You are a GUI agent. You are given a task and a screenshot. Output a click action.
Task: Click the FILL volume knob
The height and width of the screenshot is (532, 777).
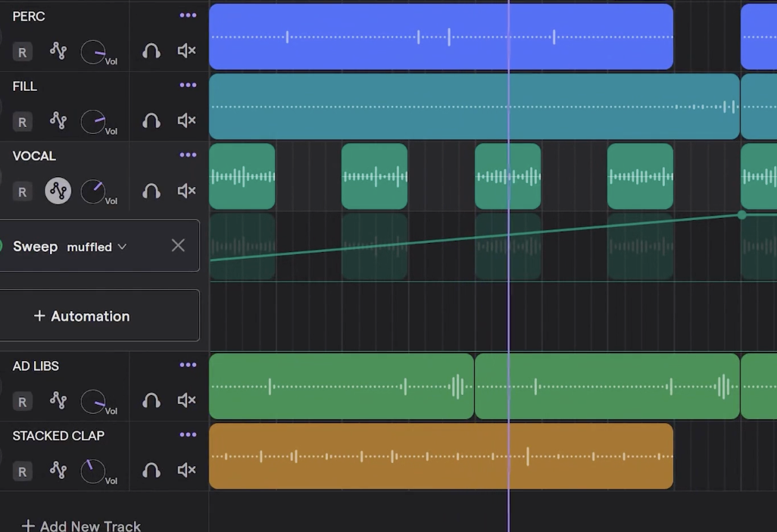93,122
